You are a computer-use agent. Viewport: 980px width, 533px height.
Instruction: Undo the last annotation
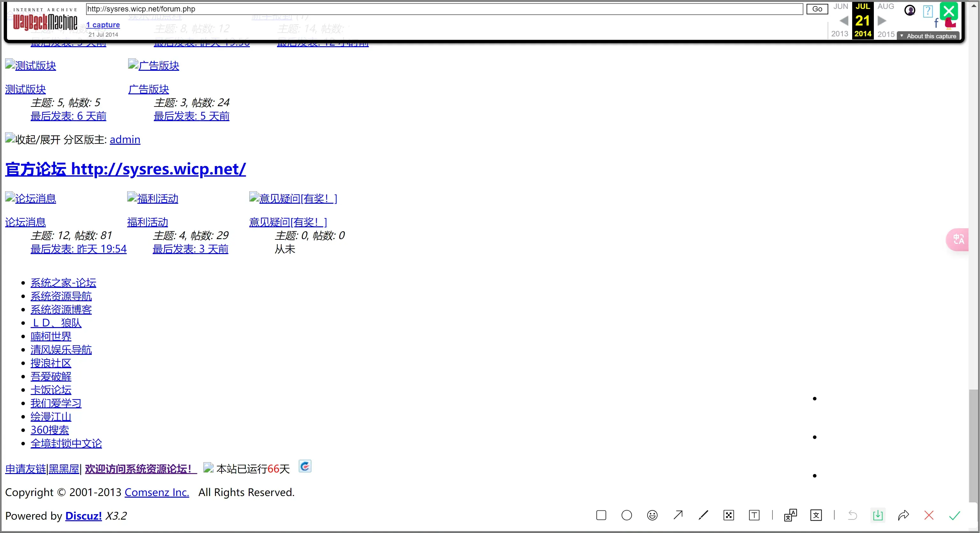click(x=852, y=515)
